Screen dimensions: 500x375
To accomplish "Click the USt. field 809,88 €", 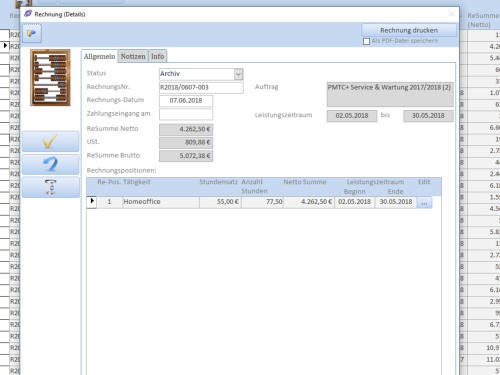I will [186, 142].
